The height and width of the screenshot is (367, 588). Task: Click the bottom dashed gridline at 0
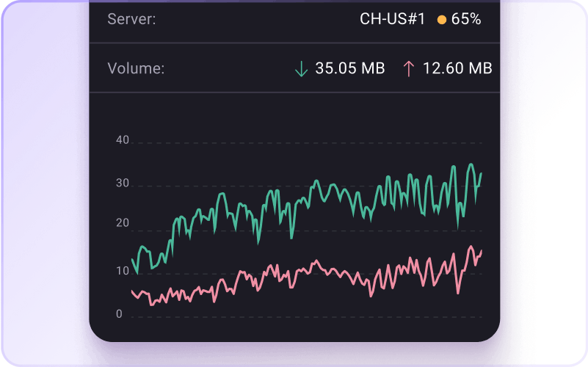(308, 318)
